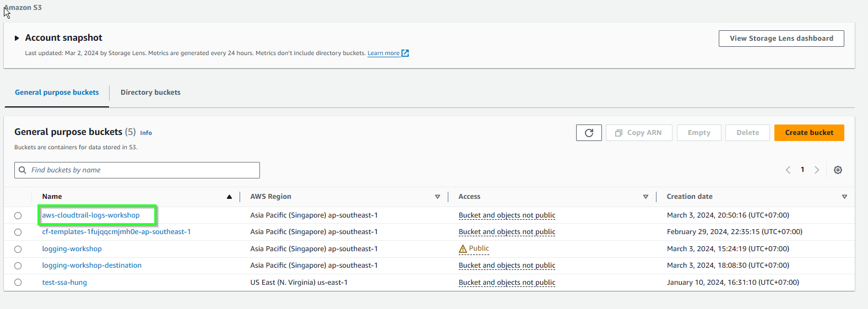Click Access status for logging-workshop-destination
The image size is (868, 309).
tap(507, 265)
